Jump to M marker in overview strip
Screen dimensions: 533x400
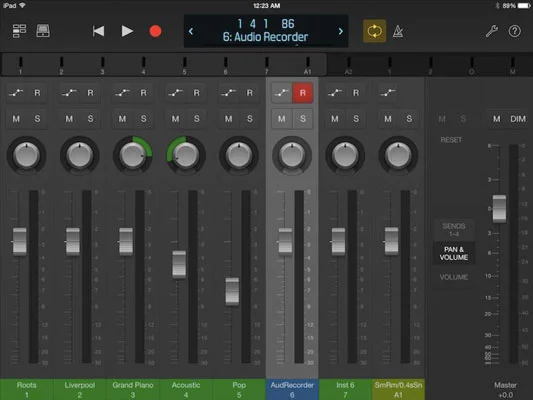coord(513,66)
